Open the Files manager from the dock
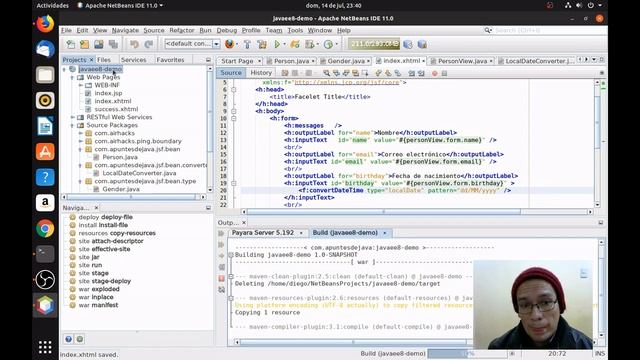This screenshot has height=360, width=640. coord(45,75)
